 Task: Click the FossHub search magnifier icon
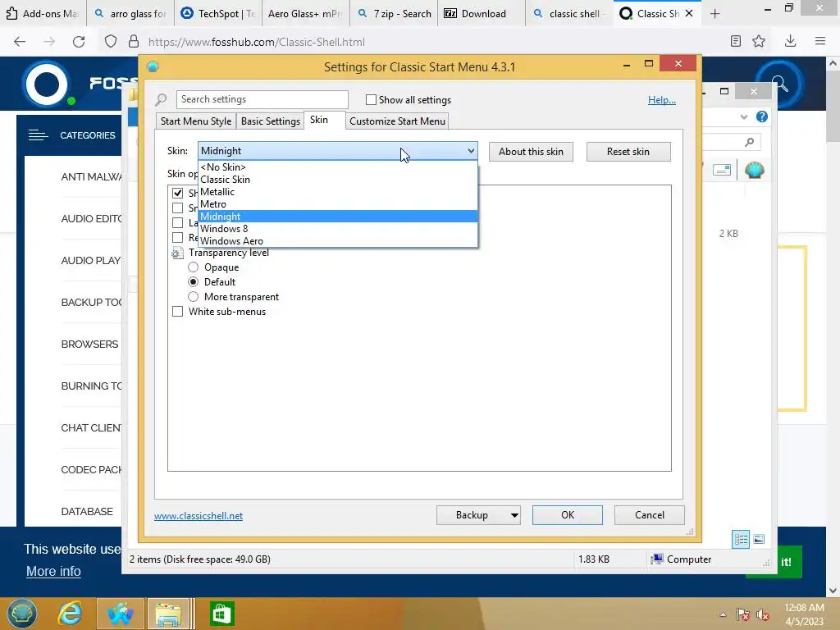coord(779,84)
